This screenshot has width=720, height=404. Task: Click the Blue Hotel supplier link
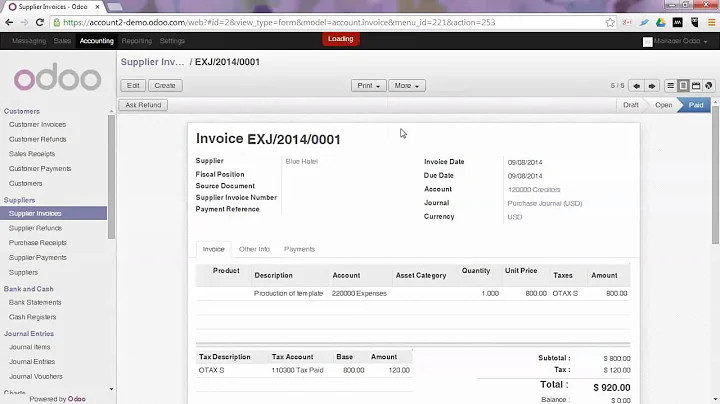[x=302, y=162]
